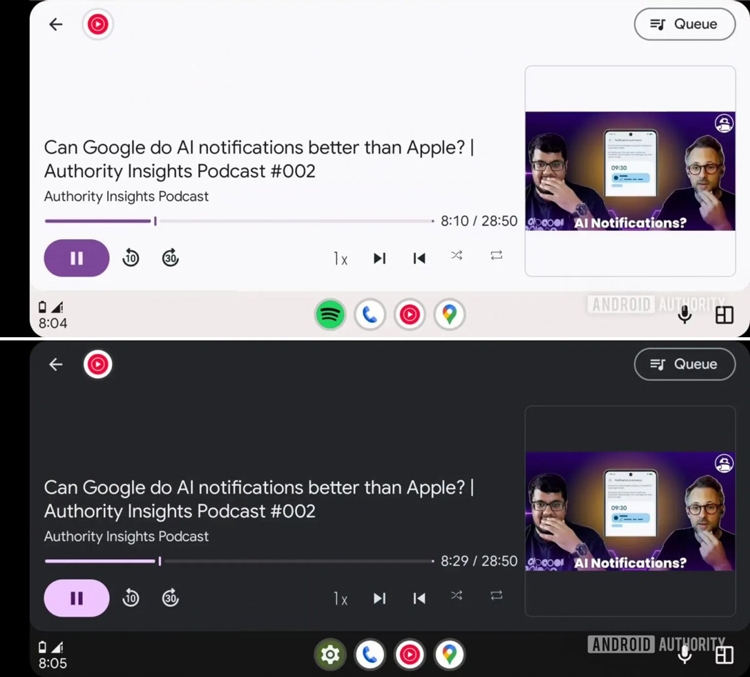Go back using arrow in light-theme player
Viewport: 750px width, 677px height.
point(56,24)
